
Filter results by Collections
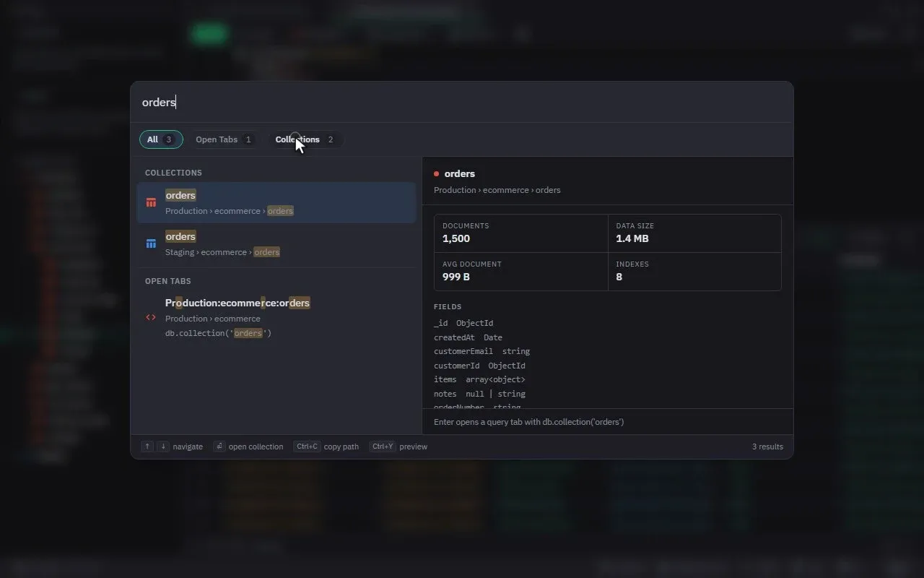(305, 139)
